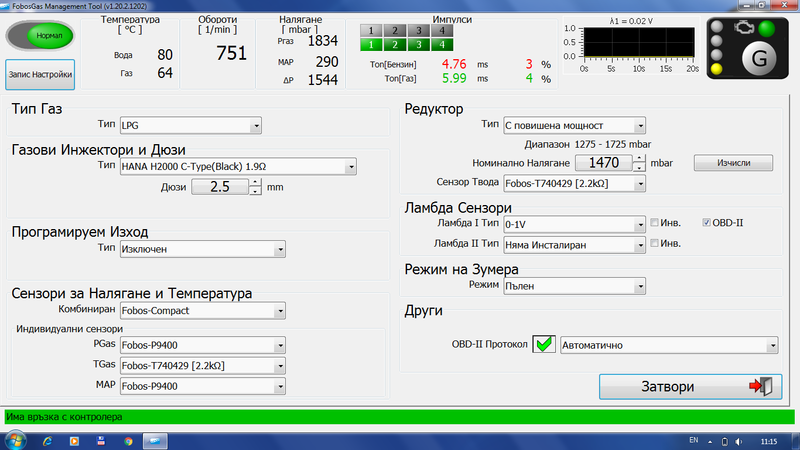Uncheck the OBD-II checkbox
This screenshot has height=450, width=800.
(x=706, y=222)
